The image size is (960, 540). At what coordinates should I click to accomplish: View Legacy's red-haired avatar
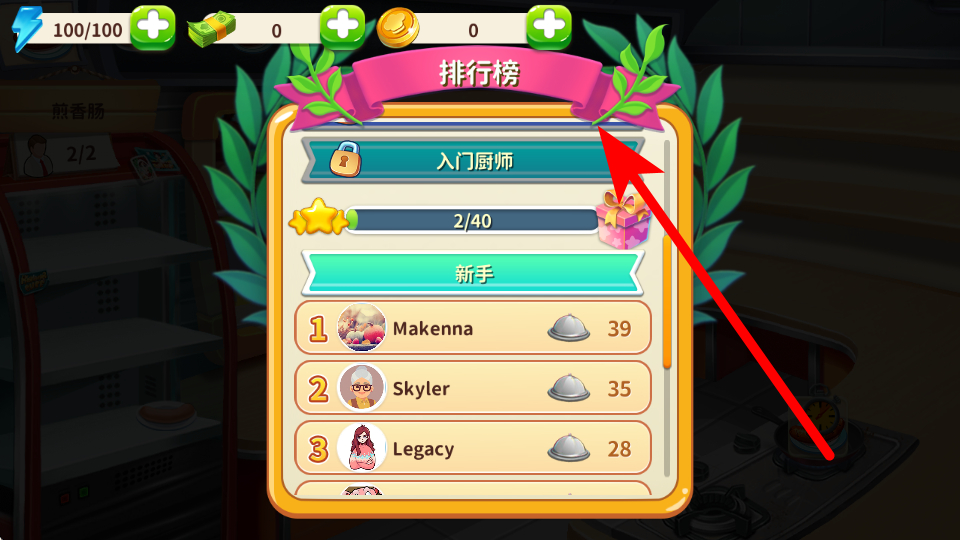(x=362, y=448)
